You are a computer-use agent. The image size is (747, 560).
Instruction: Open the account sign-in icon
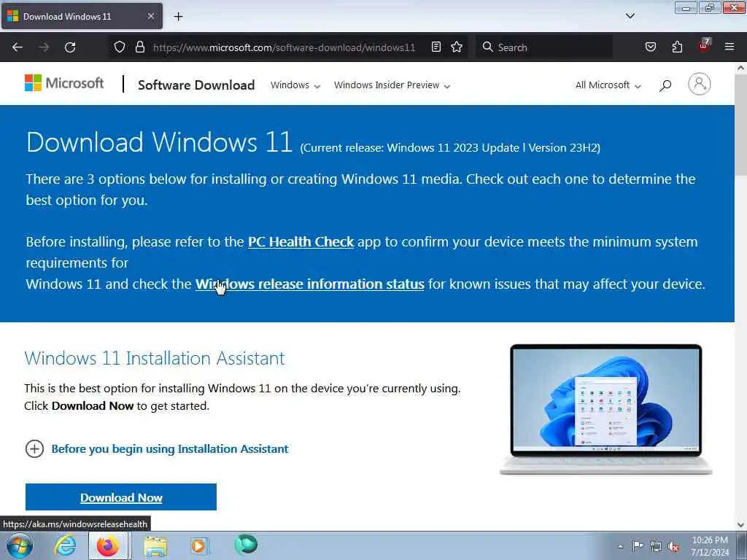click(x=700, y=85)
